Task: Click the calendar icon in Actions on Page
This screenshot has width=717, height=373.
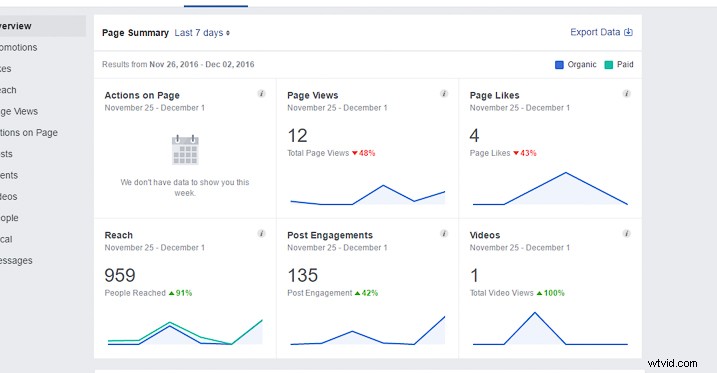Action: click(x=185, y=149)
